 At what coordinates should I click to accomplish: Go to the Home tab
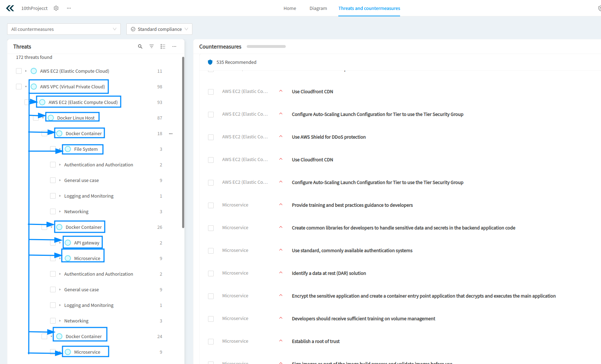point(290,8)
